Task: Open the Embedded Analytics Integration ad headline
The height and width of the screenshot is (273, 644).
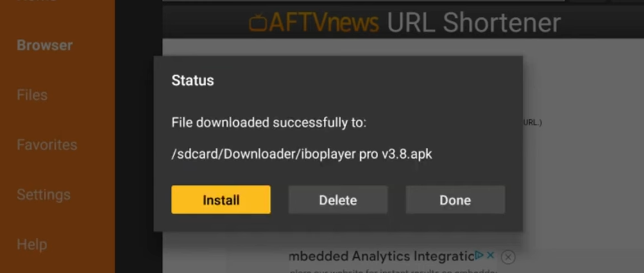Action: (x=382, y=257)
